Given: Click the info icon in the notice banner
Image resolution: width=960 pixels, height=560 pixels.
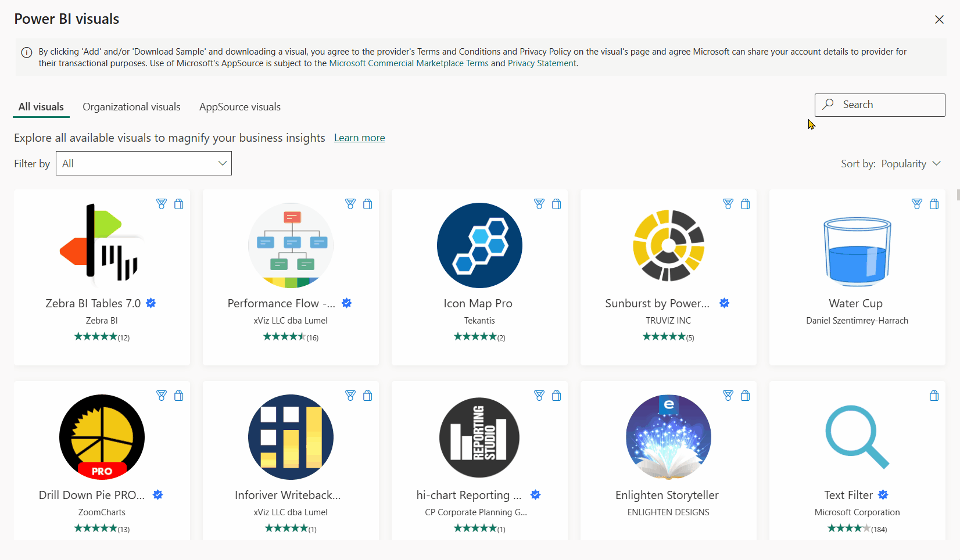Looking at the screenshot, I should (27, 52).
